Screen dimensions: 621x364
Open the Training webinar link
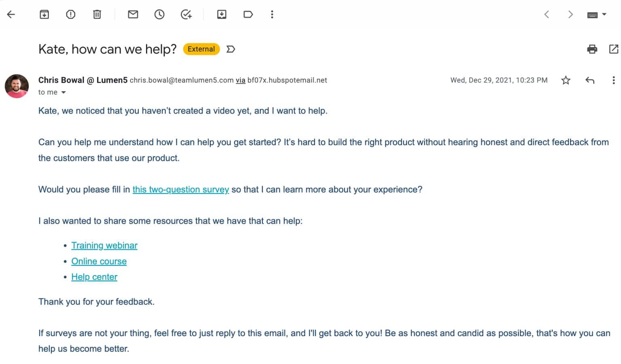pyautogui.click(x=104, y=245)
